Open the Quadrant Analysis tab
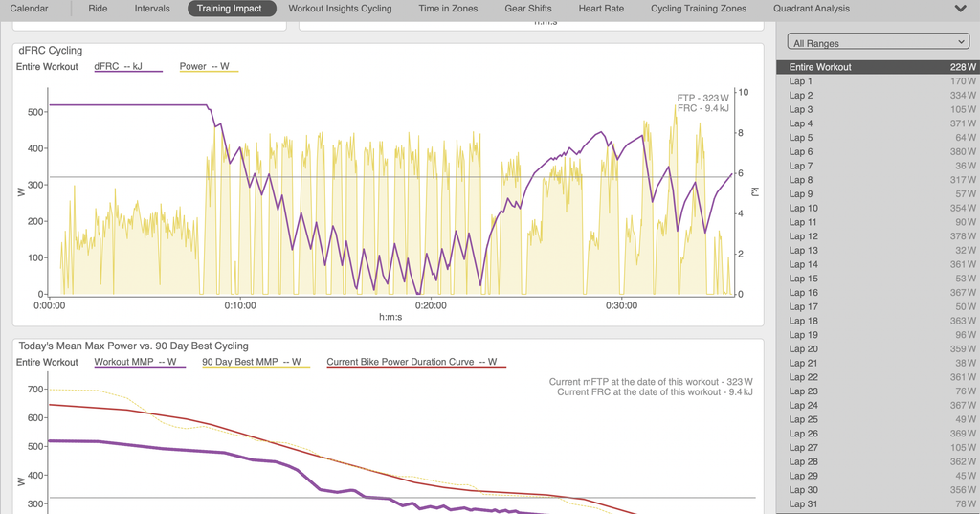980x514 pixels. (812, 8)
